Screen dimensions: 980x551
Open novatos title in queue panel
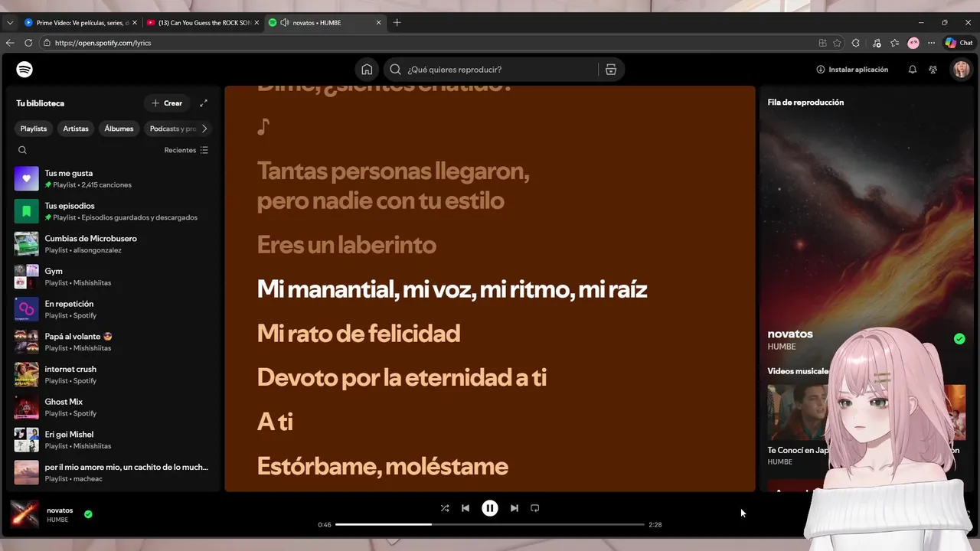(790, 334)
